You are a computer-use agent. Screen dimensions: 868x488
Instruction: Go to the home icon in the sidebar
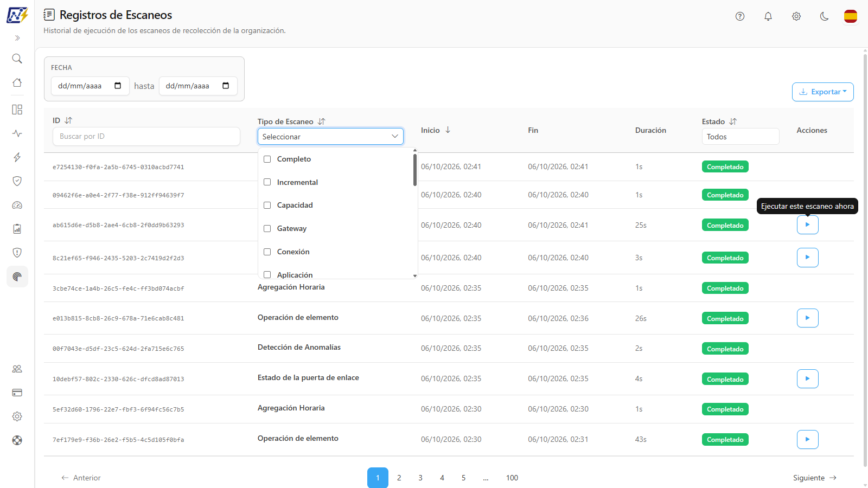17,82
